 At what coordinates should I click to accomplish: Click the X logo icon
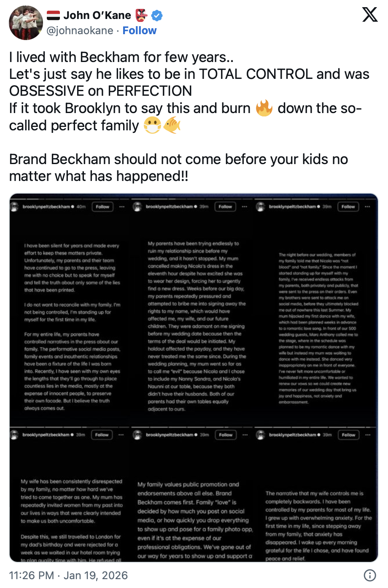(x=370, y=15)
